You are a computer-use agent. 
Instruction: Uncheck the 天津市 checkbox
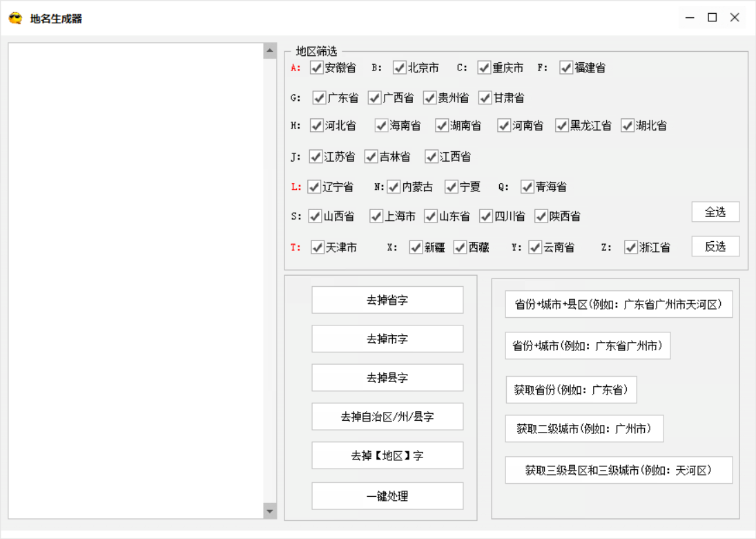pos(318,247)
